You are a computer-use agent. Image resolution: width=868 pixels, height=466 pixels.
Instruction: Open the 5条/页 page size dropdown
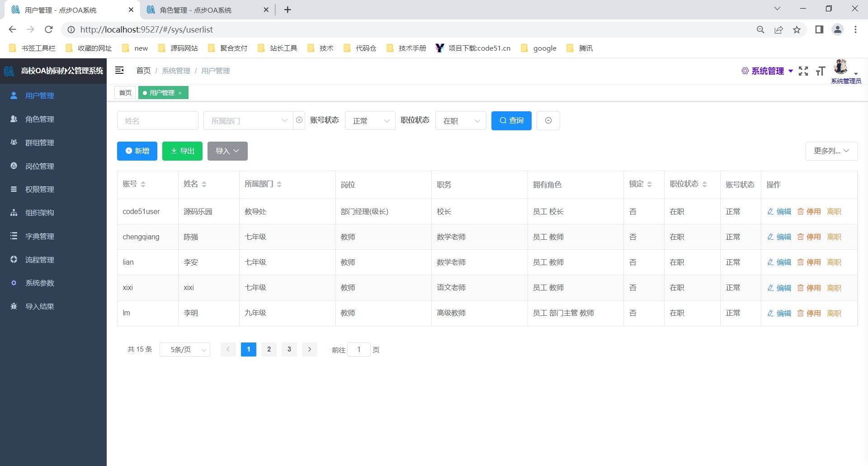[x=185, y=349]
